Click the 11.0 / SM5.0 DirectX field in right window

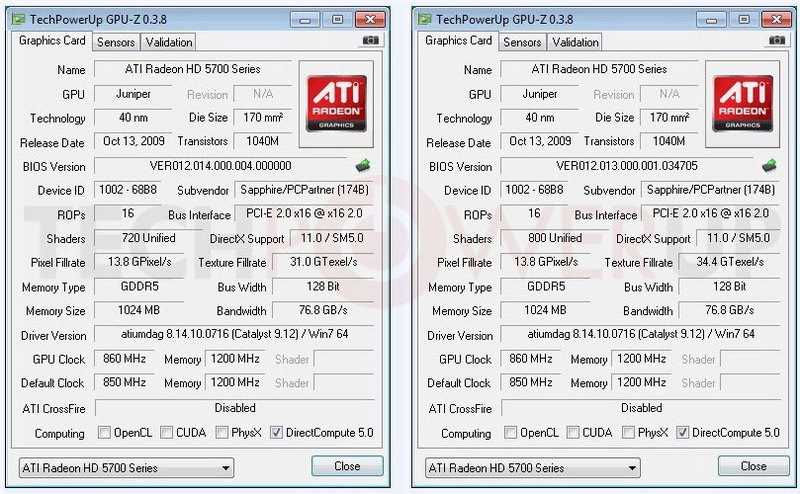click(738, 238)
